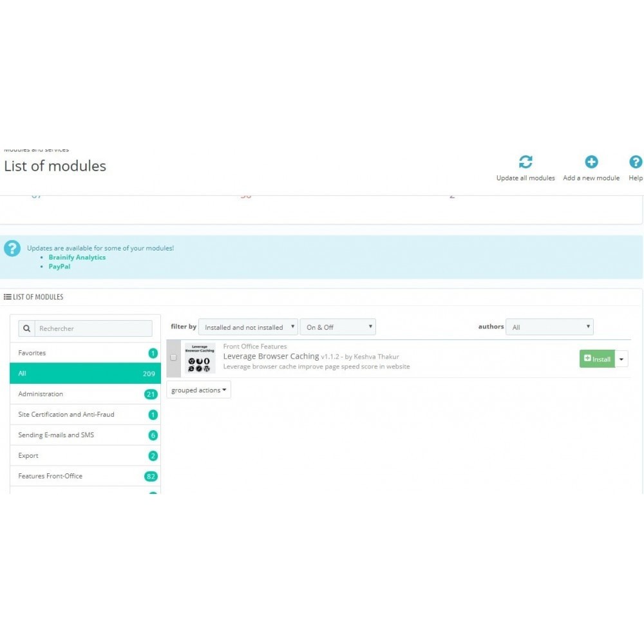Image resolution: width=644 pixels, height=644 pixels.
Task: Open the PayPal update link
Action: point(59,267)
